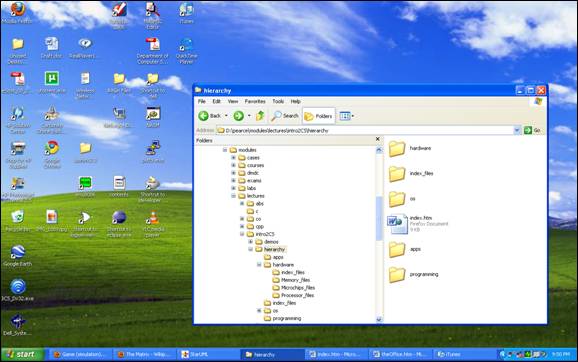This screenshot has width=578, height=362.
Task: Click the green Forward arrow icon
Action: click(x=238, y=116)
